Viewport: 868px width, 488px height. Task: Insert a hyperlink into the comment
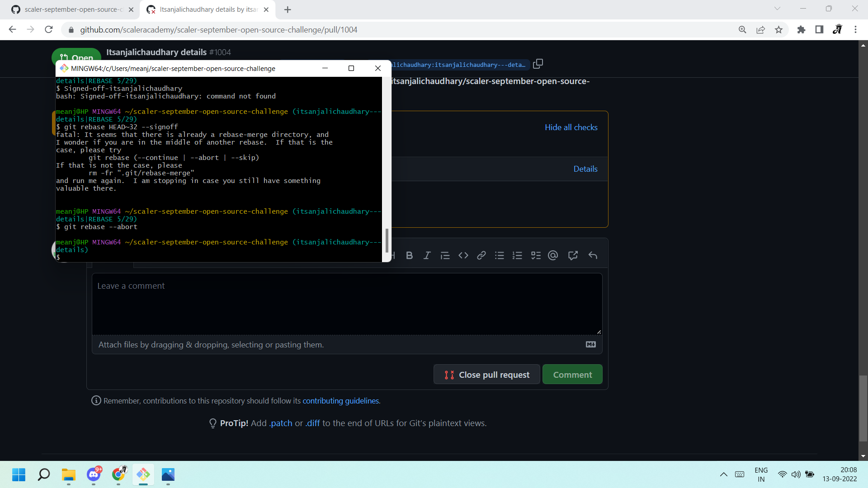point(481,255)
